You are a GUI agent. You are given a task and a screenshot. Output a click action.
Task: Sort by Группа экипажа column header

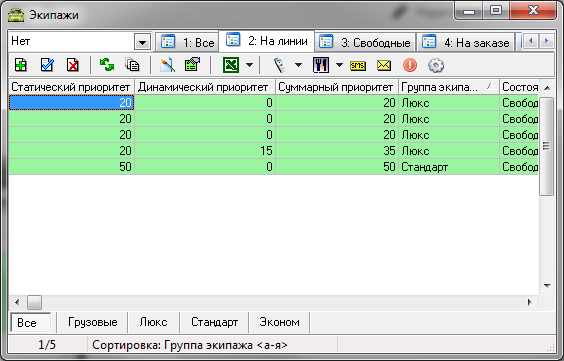449,87
